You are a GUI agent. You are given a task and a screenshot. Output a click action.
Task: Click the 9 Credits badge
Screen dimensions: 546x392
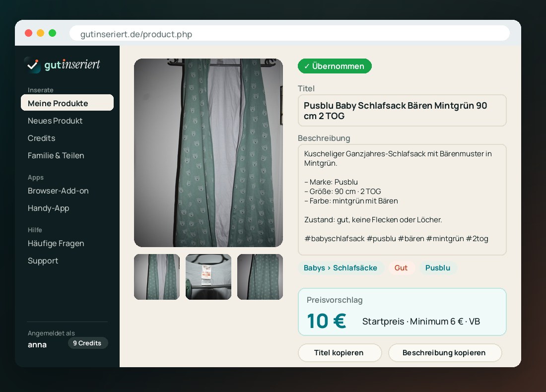pyautogui.click(x=87, y=343)
